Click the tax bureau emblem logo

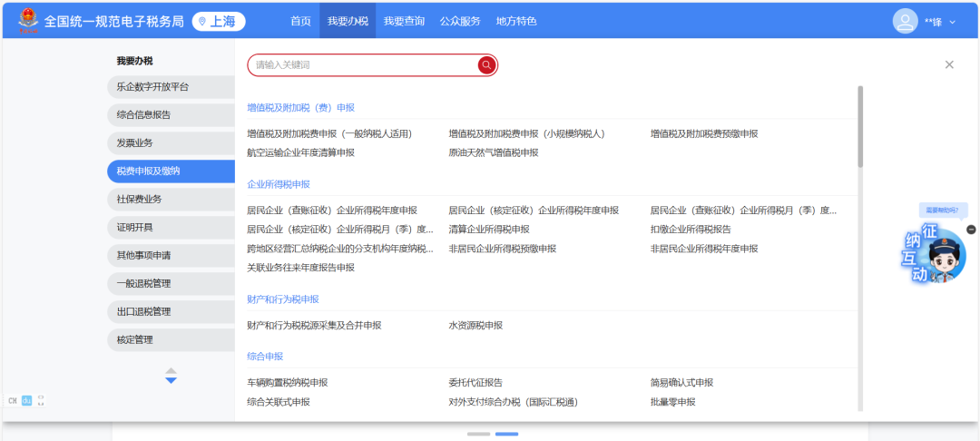coord(28,19)
